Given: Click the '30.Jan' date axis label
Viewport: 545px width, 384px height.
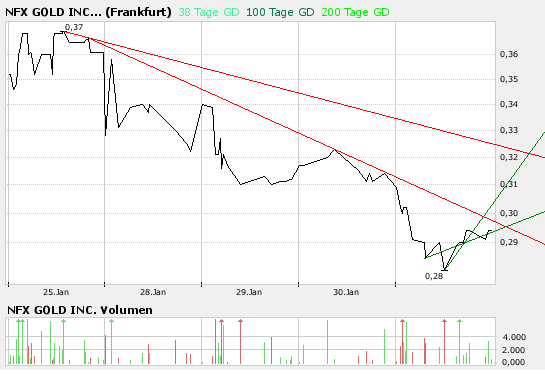Looking at the screenshot, I should pyautogui.click(x=346, y=292).
